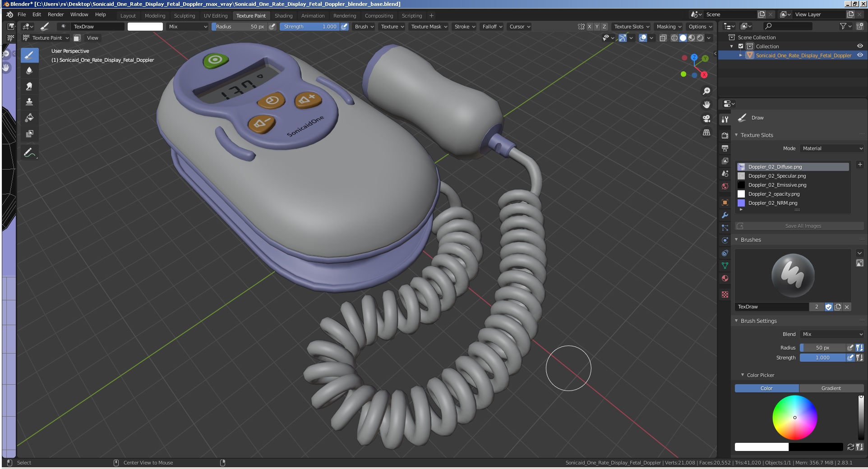Select the Smear tool in toolbar

(29, 87)
